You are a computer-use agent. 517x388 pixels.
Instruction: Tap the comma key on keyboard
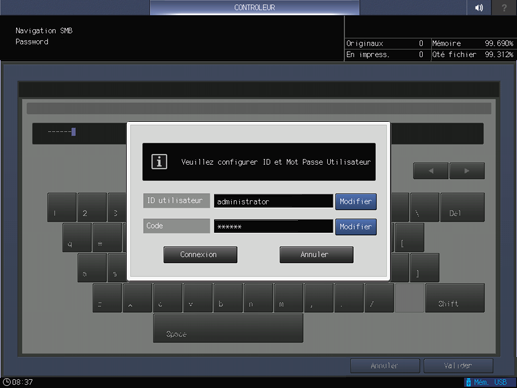pos(319,298)
